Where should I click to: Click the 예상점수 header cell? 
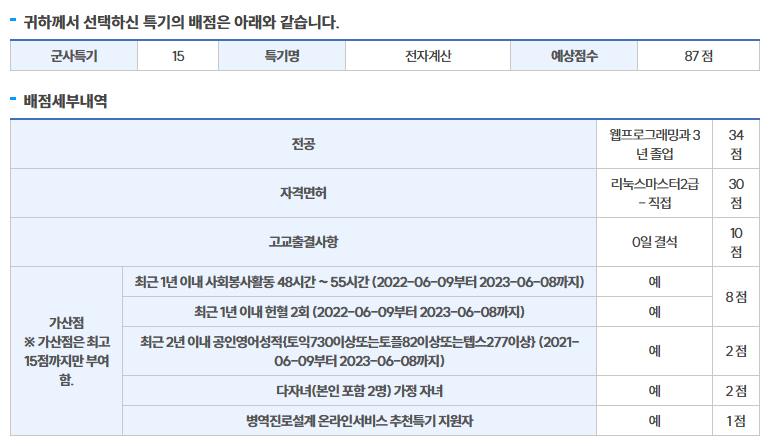coord(574,56)
